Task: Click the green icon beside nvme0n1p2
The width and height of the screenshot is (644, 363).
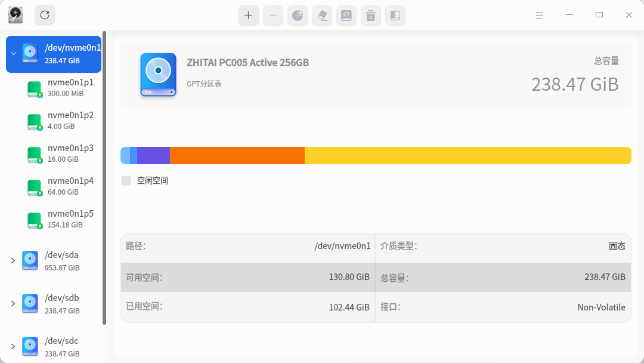Action: [x=35, y=122]
